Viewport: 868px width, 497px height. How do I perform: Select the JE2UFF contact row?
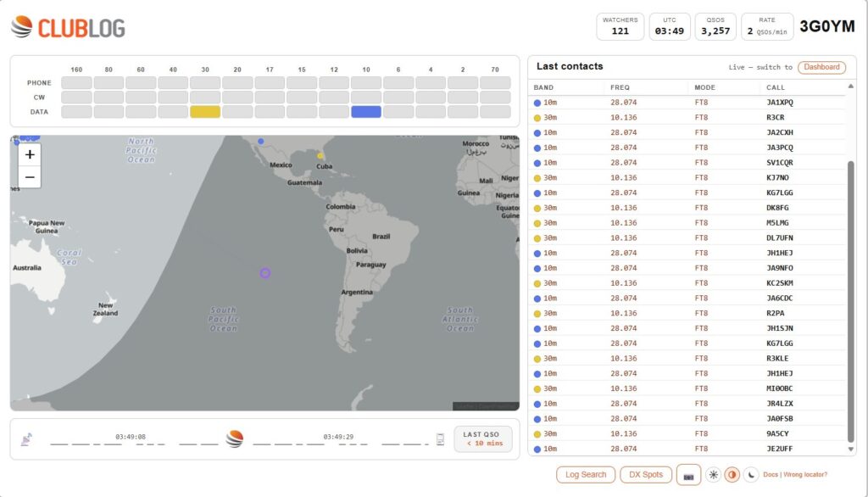pos(687,449)
